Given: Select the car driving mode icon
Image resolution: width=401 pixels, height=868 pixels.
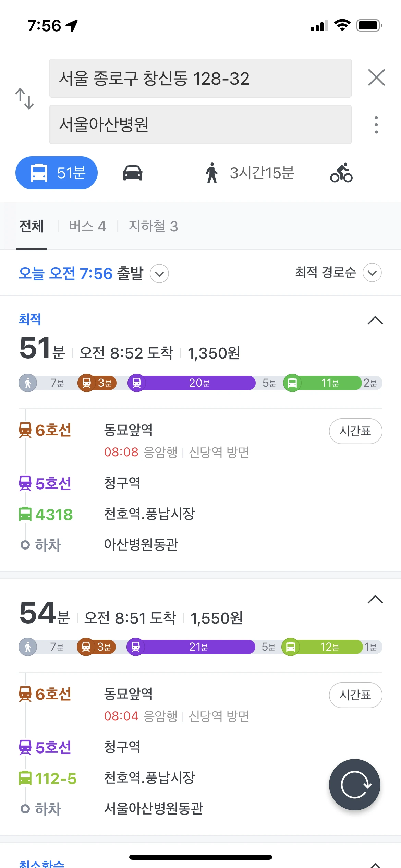Looking at the screenshot, I should pos(133,173).
